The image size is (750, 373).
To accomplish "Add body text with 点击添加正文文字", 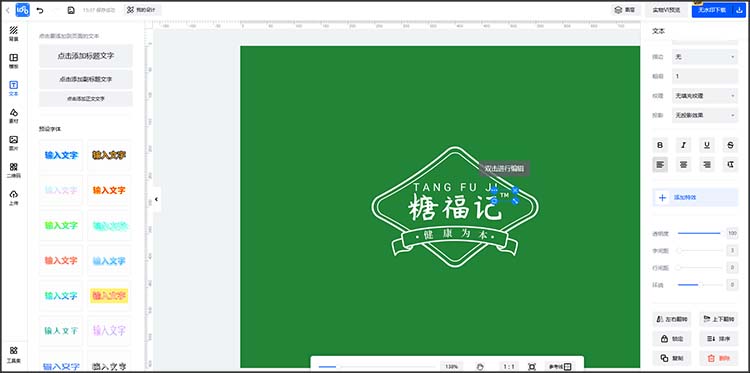I will 86,99.
